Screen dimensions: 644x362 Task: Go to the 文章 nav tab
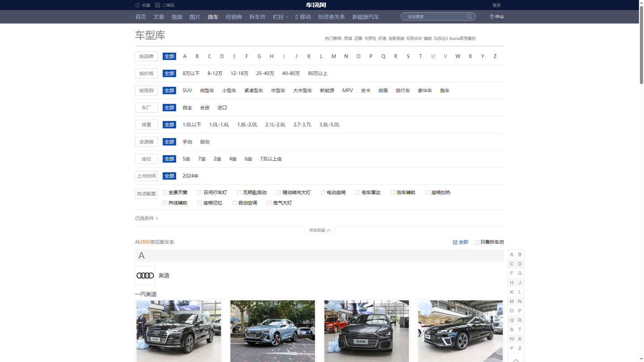click(159, 17)
